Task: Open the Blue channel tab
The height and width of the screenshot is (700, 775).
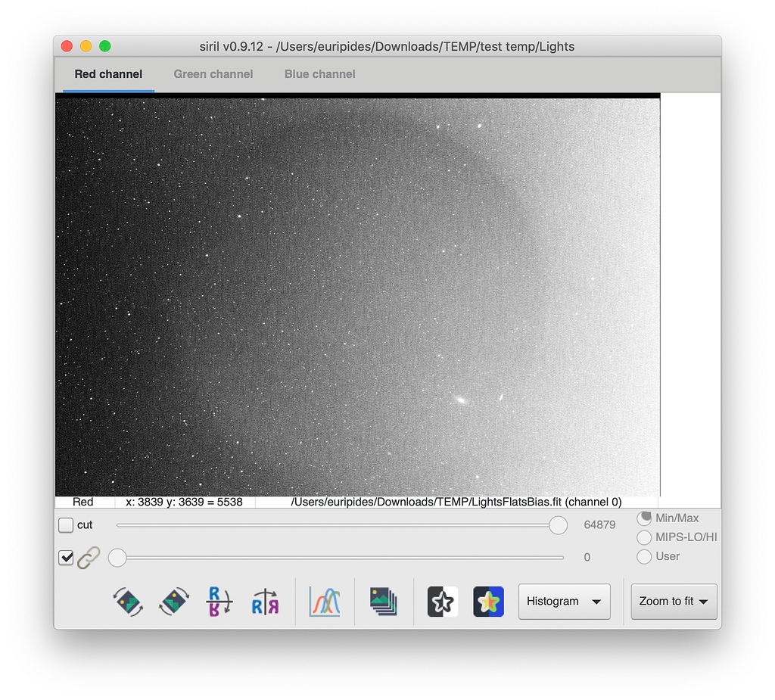Action: 319,74
